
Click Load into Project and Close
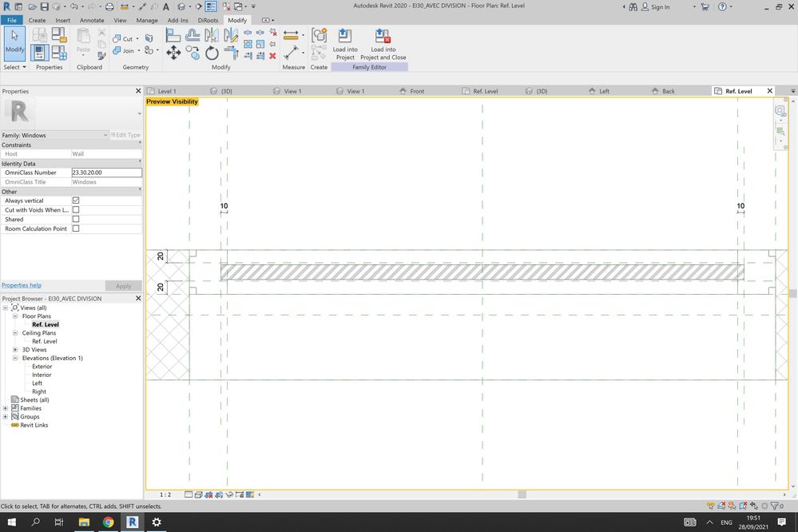(x=383, y=44)
